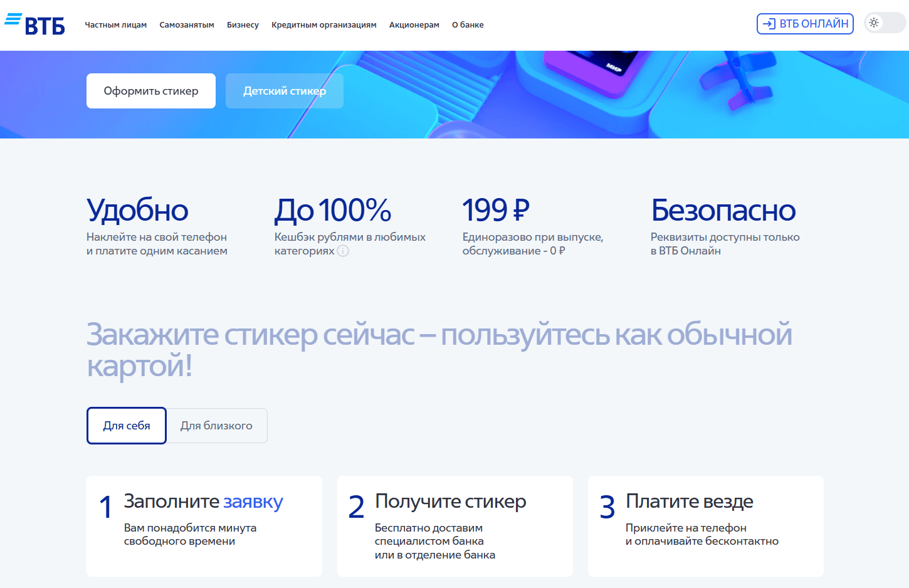This screenshot has height=588, width=909.
Task: Click the 199 ₽ price heading
Action: pyautogui.click(x=496, y=210)
